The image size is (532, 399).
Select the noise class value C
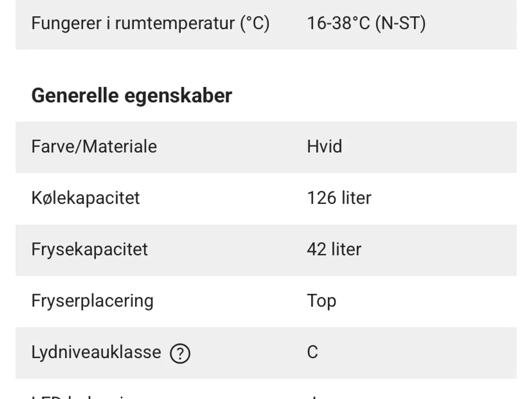tap(313, 352)
